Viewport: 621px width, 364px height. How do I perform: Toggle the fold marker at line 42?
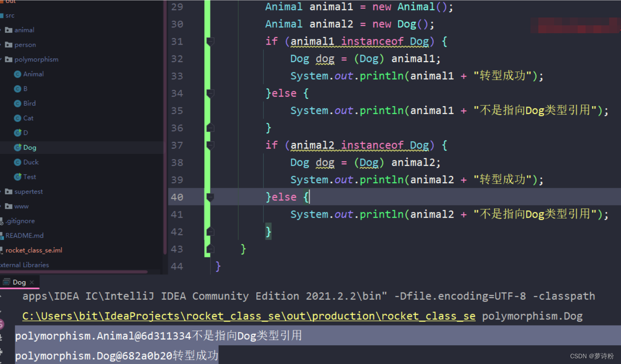pyautogui.click(x=210, y=232)
